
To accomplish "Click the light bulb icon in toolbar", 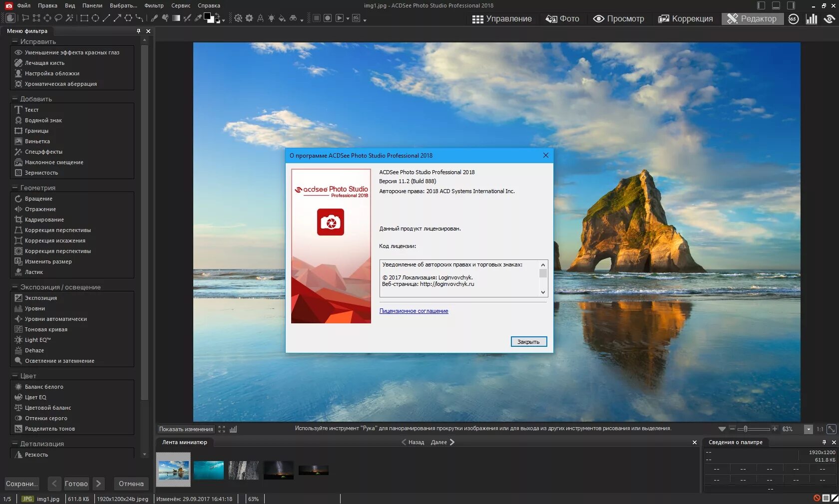I will [271, 18].
